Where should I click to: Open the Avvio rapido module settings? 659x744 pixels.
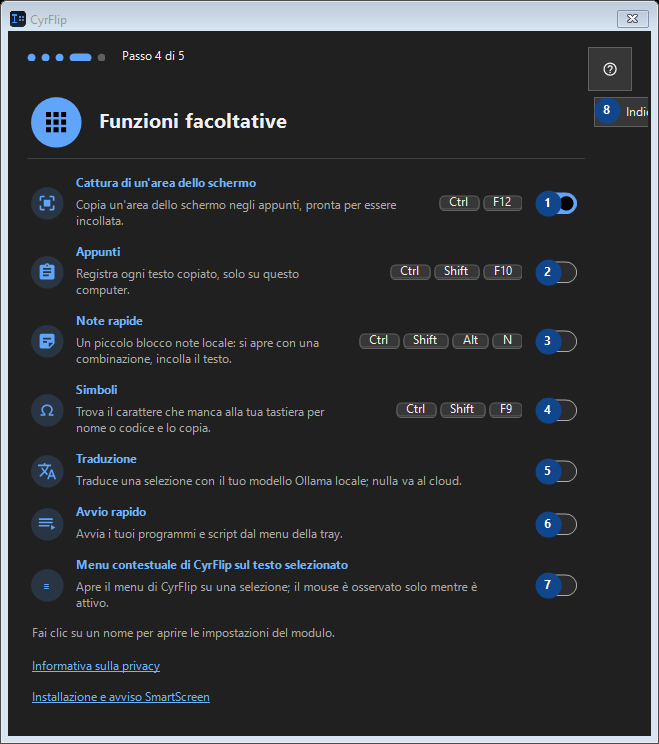point(111,512)
